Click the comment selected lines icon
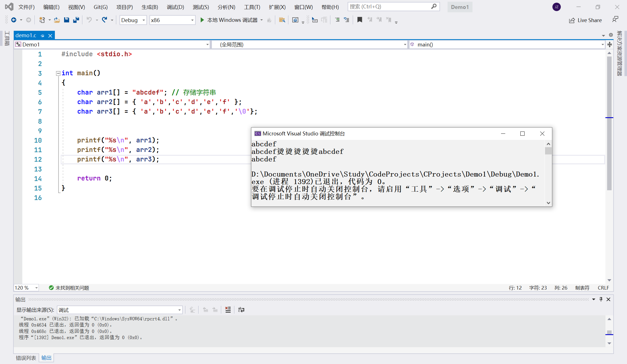The width and height of the screenshot is (627, 364). click(x=337, y=20)
